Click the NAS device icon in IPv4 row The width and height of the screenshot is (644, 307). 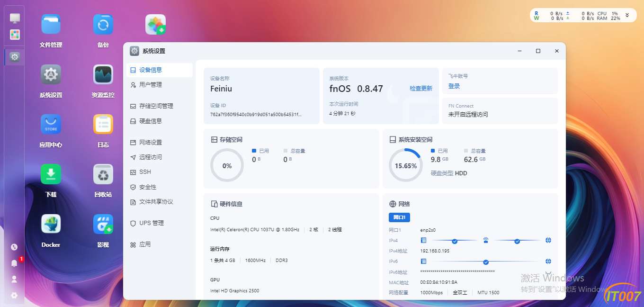[x=424, y=240]
